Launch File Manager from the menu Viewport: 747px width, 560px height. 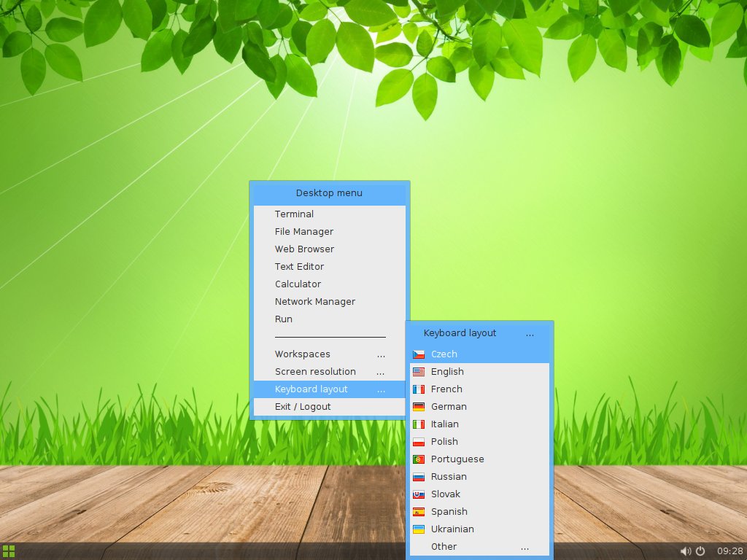[x=303, y=232]
